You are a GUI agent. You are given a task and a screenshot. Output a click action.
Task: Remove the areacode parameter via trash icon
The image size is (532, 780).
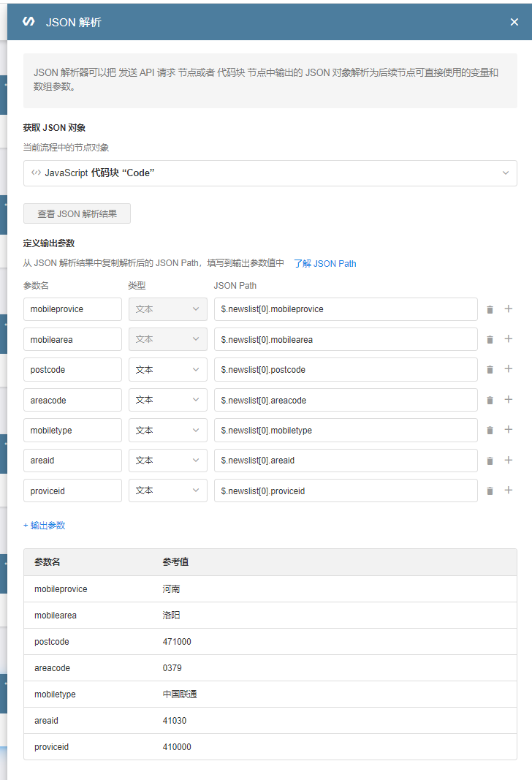[x=490, y=400]
